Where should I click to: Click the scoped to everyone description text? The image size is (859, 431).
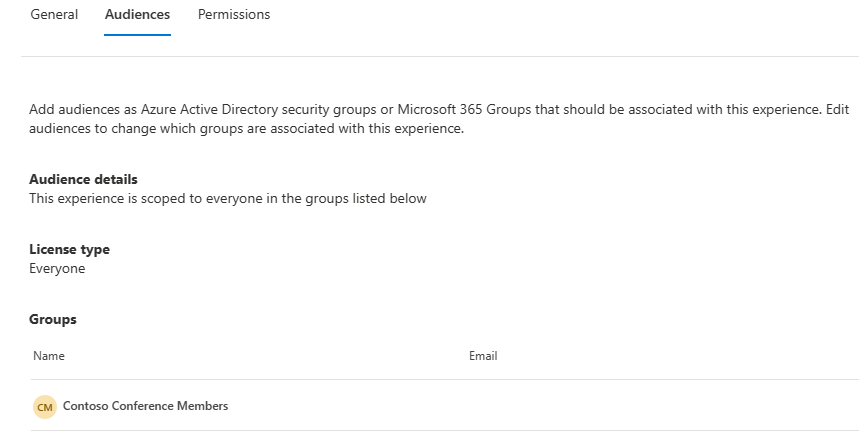(228, 198)
